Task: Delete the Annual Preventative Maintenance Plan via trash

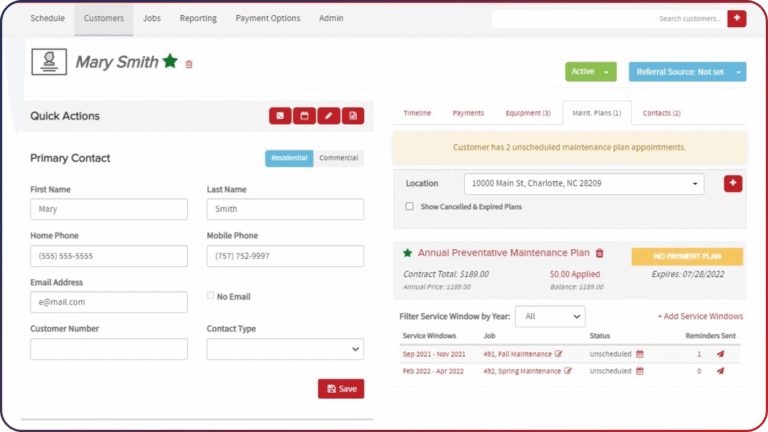Action: point(600,253)
